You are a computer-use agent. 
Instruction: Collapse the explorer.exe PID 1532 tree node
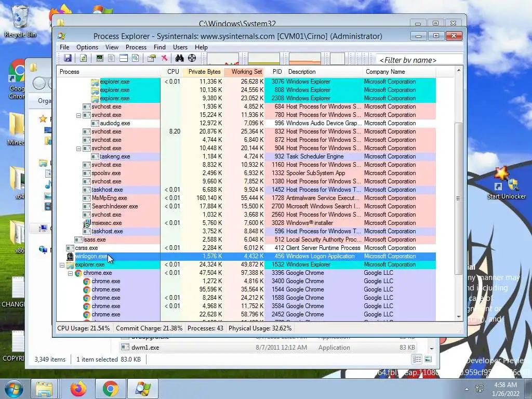pyautogui.click(x=62, y=265)
